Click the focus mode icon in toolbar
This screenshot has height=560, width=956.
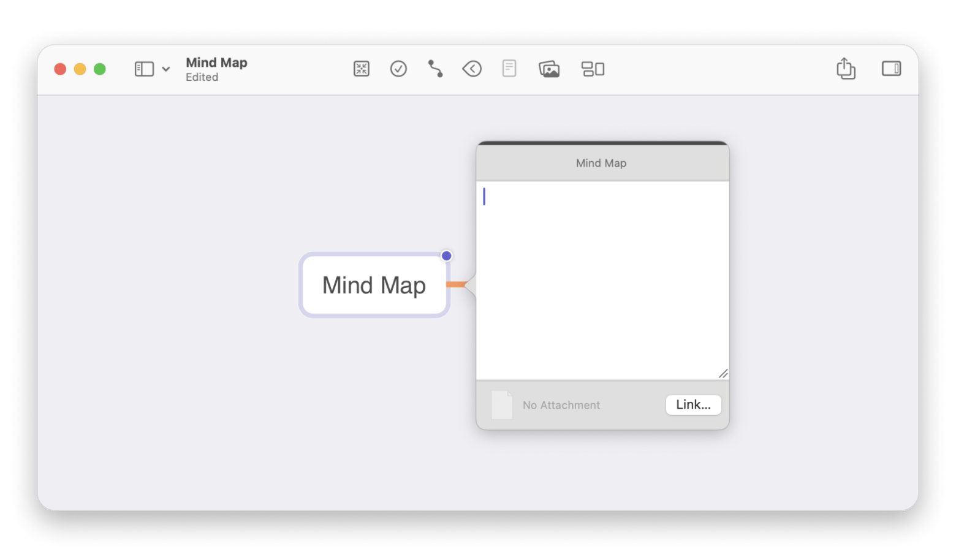(362, 69)
